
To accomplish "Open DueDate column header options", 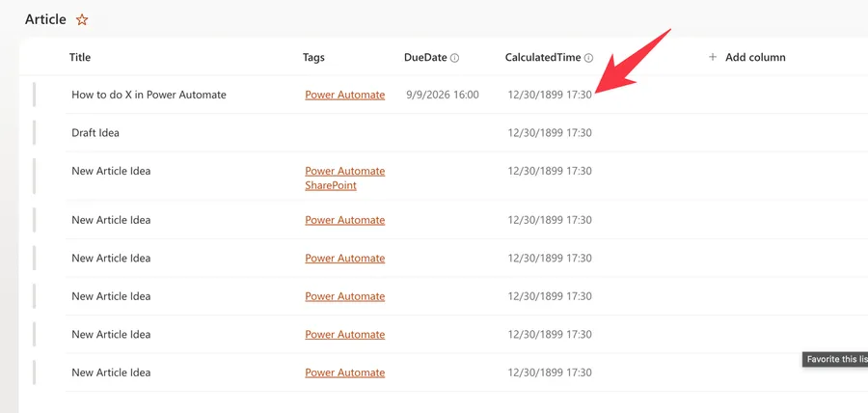I will click(x=425, y=57).
